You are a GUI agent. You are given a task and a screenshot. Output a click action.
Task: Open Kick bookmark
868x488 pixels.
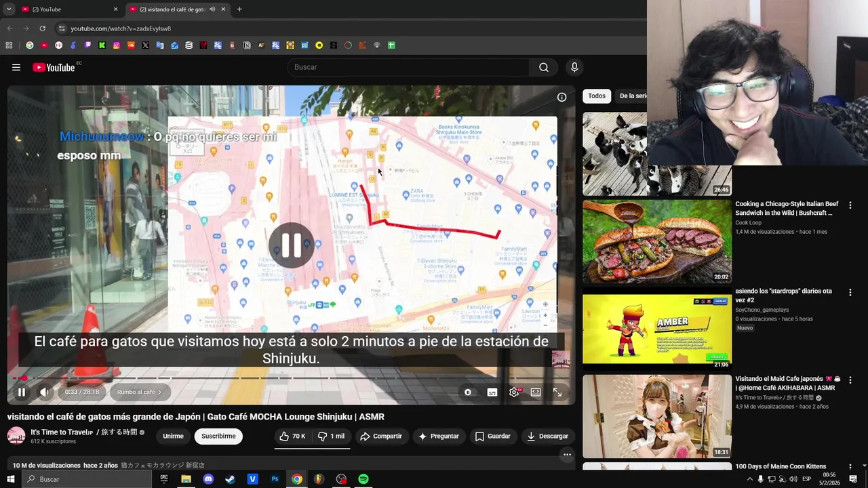[x=102, y=45]
